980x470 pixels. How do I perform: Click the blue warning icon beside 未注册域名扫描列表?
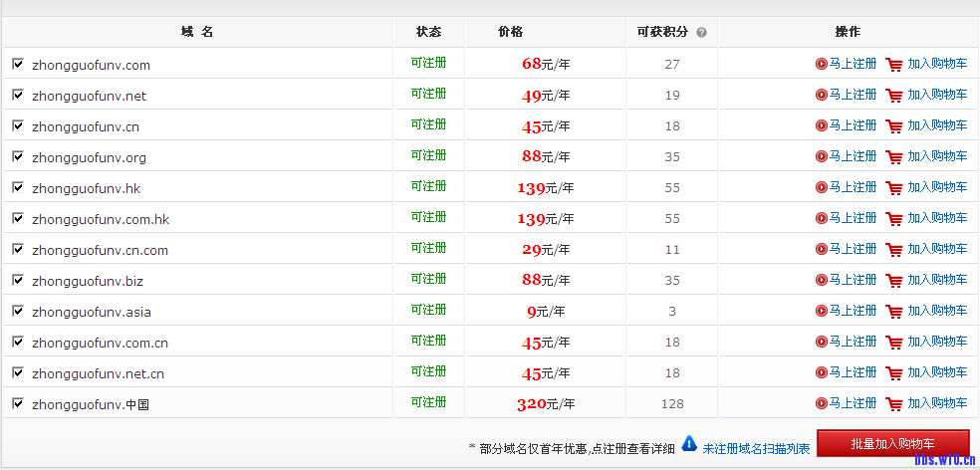point(689,444)
